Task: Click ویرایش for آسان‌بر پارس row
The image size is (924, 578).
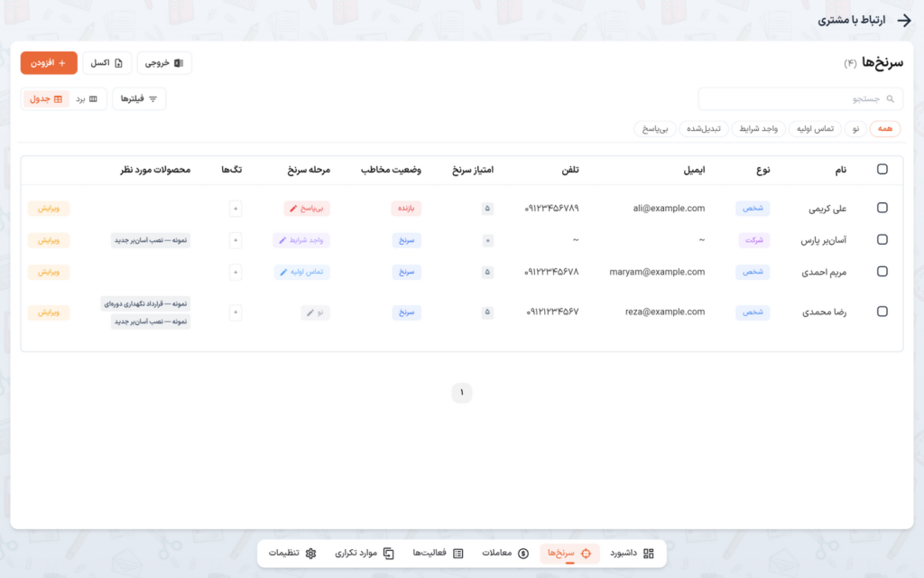Action: (x=49, y=240)
